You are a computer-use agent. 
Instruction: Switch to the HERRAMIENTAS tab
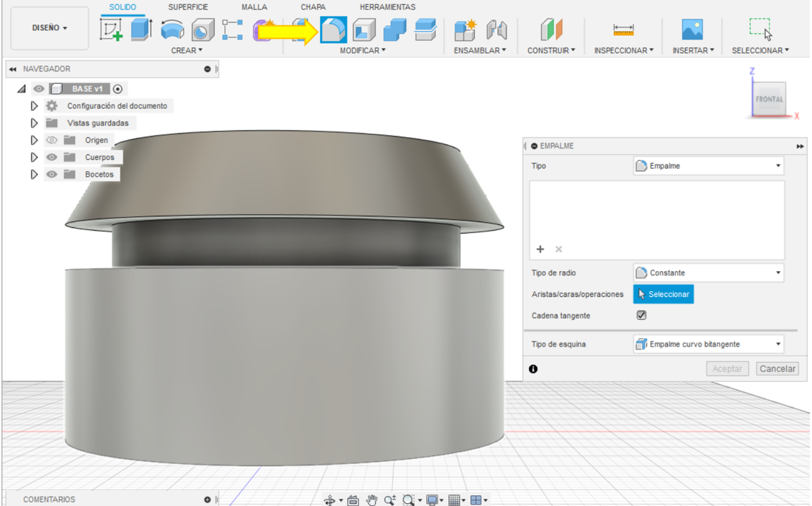tap(388, 7)
